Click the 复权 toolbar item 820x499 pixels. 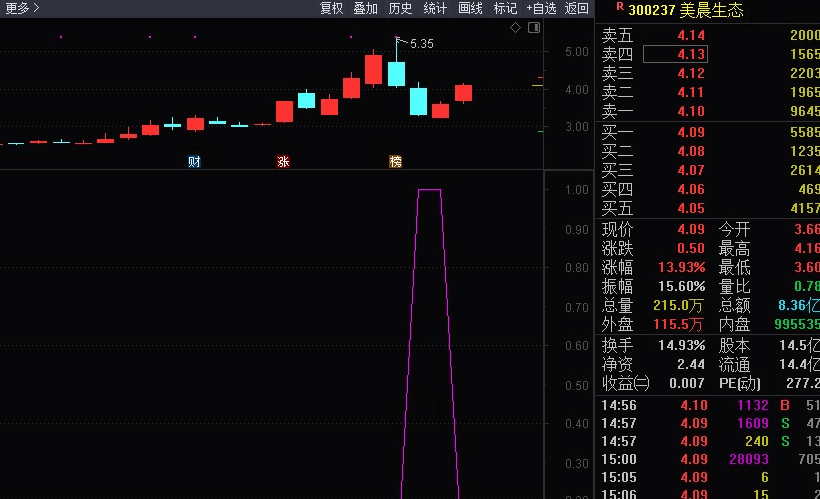(x=331, y=8)
